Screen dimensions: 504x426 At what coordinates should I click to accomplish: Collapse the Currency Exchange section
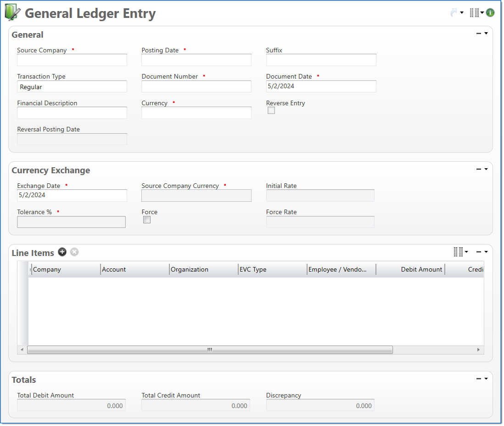click(x=479, y=169)
